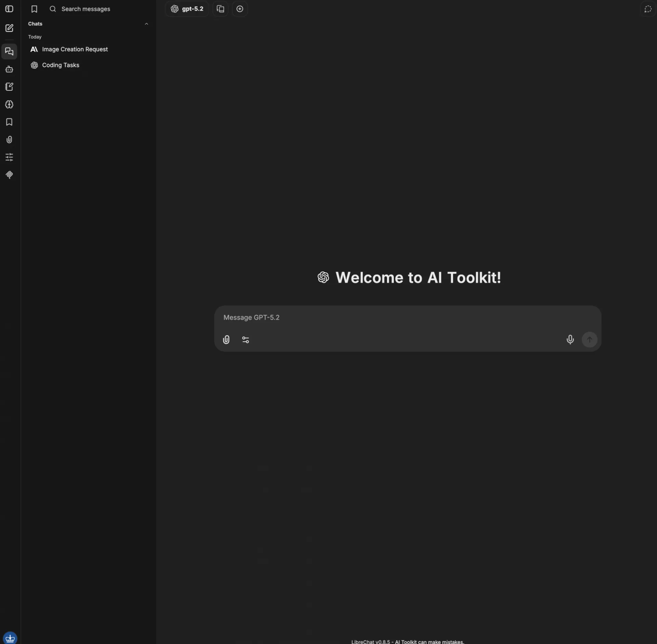Open the gpt-5.2 model selector
Viewport: 657px width, 644px height.
coord(187,9)
